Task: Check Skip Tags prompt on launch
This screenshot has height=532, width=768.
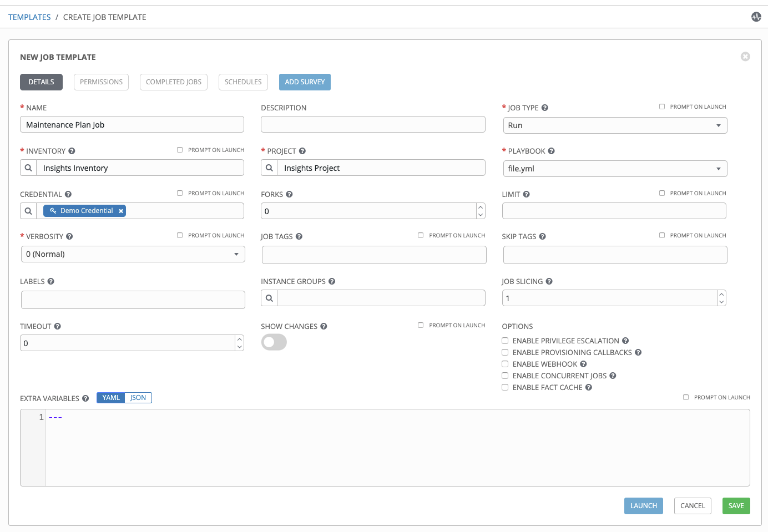Action: pyautogui.click(x=662, y=235)
